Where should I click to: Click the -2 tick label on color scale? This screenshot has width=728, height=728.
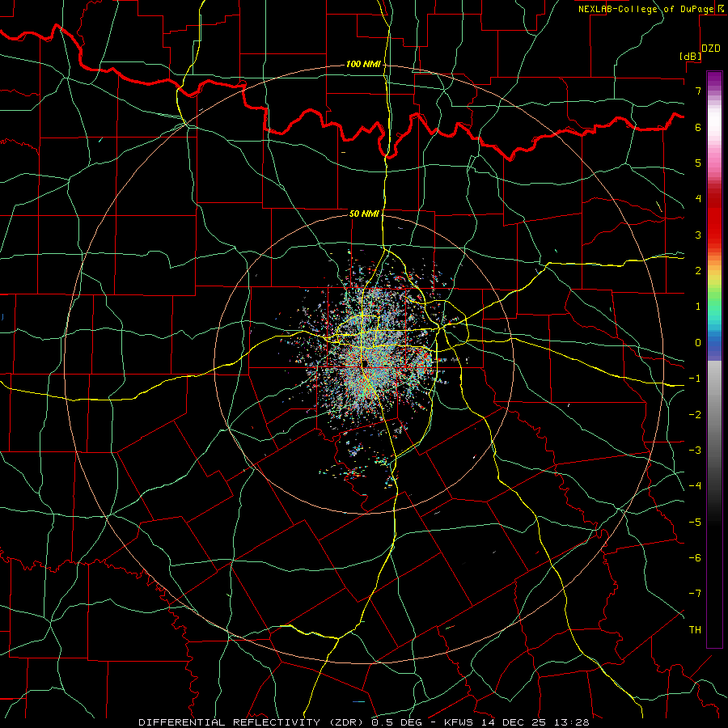(695, 414)
